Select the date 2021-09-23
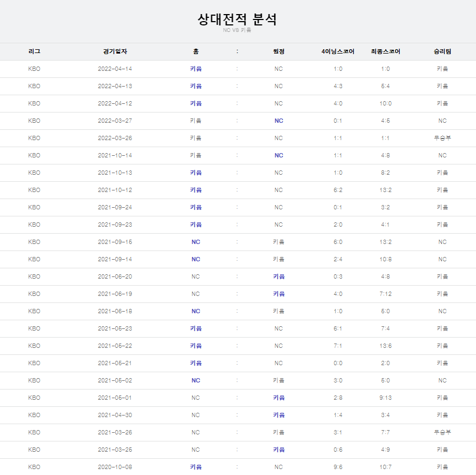 point(115,225)
